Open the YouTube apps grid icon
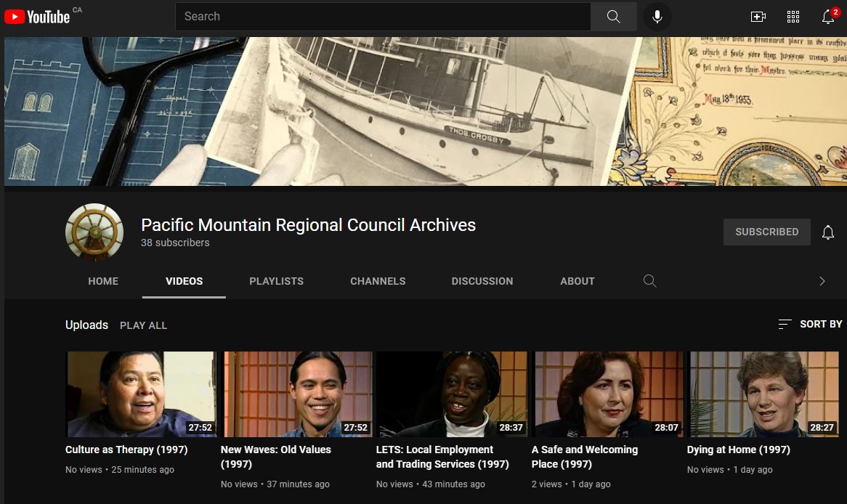 (793, 17)
